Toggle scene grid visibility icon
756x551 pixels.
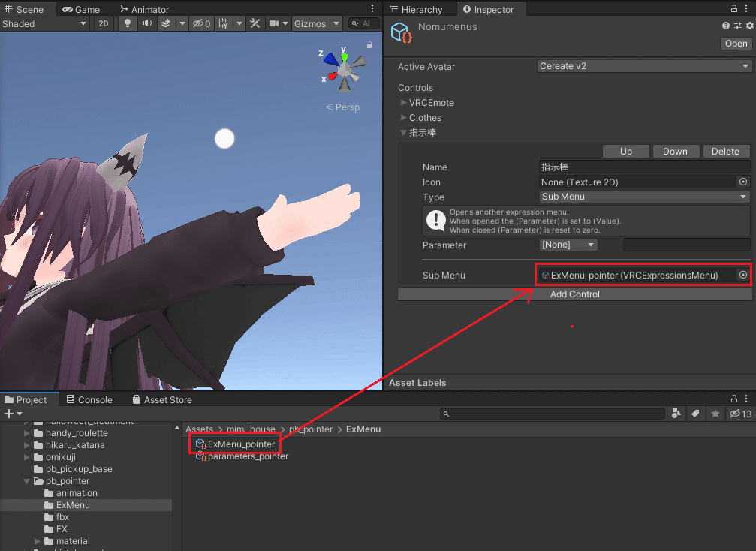[x=223, y=23]
